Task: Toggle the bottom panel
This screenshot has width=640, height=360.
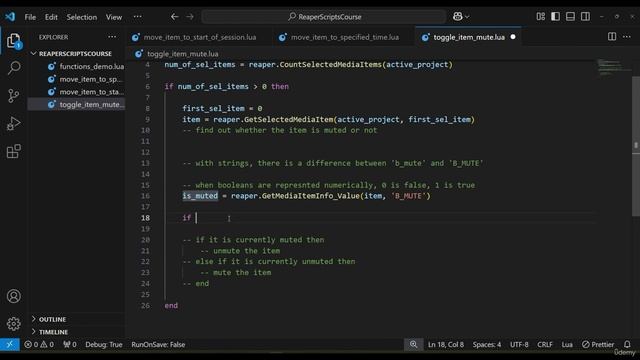Action: [570, 17]
